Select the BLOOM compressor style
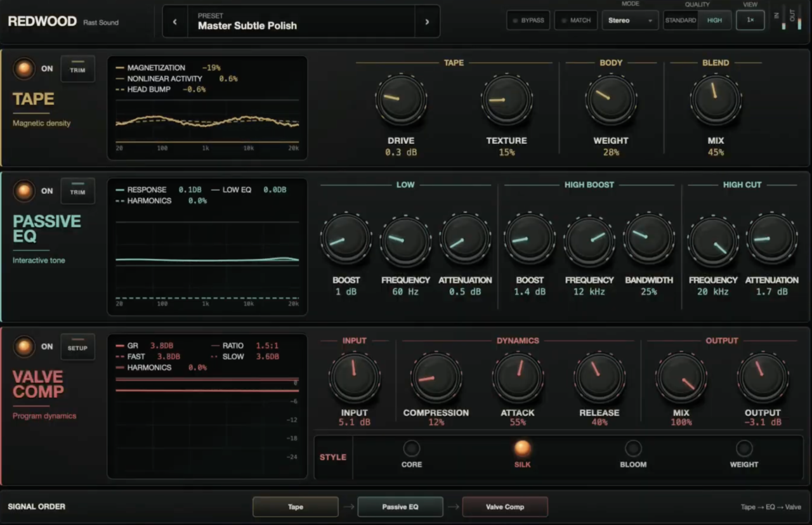This screenshot has height=525, width=812. click(633, 449)
